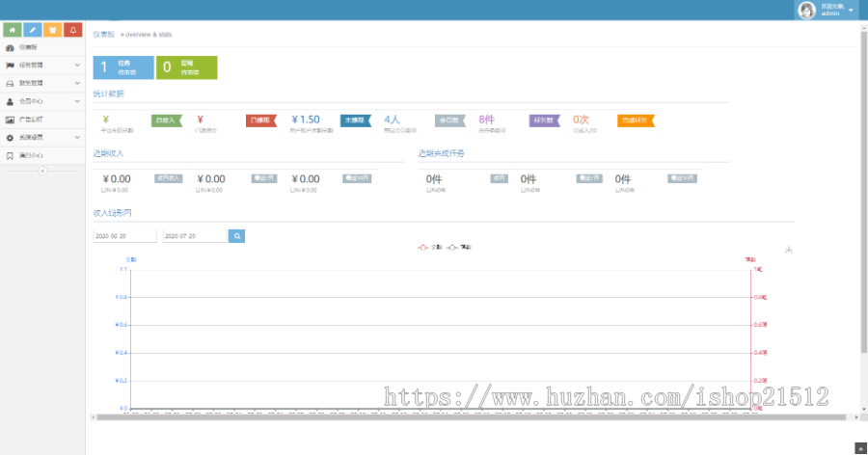Viewport: 868px width, 455px height.
Task: Click the admin user avatar picture
Action: [x=806, y=10]
